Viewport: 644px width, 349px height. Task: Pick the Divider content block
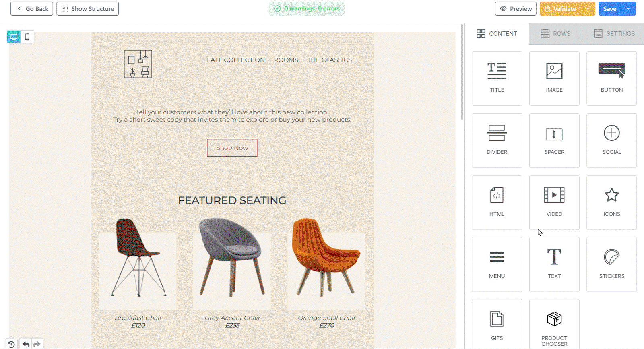(x=497, y=140)
